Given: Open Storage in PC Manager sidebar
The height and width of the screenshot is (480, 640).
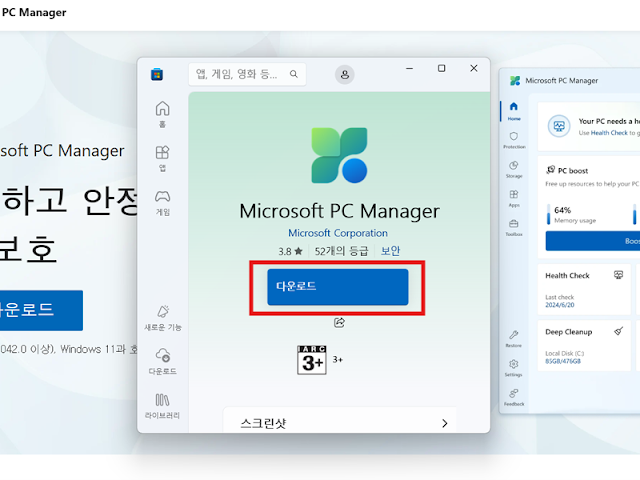Looking at the screenshot, I should click(514, 169).
